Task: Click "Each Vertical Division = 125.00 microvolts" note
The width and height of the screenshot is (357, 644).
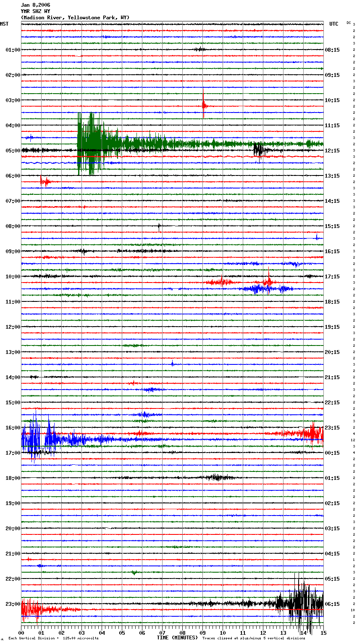Action: click(54, 638)
